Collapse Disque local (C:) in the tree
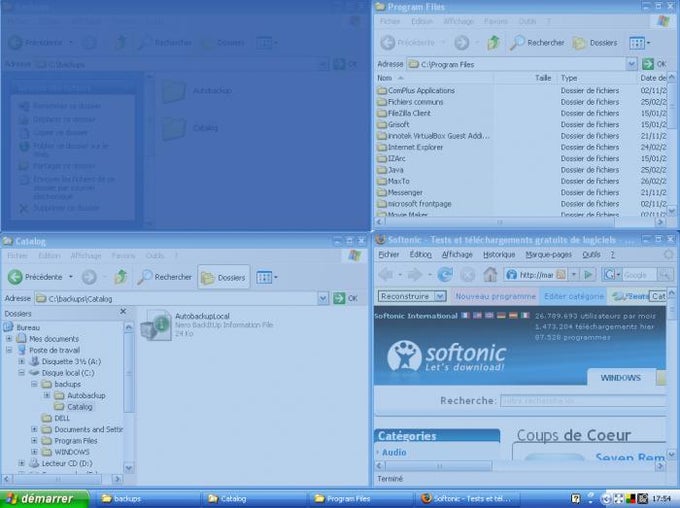Screen dimensions: 680x508 tap(21, 372)
